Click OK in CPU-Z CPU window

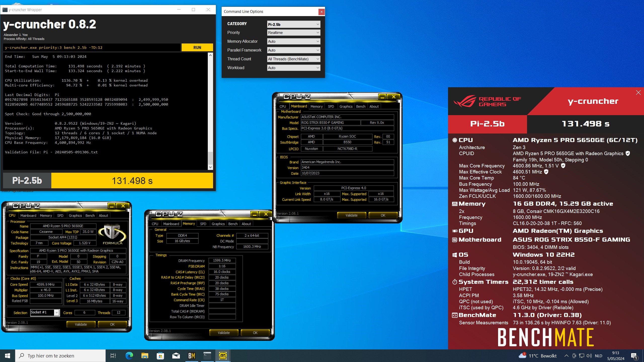click(112, 324)
